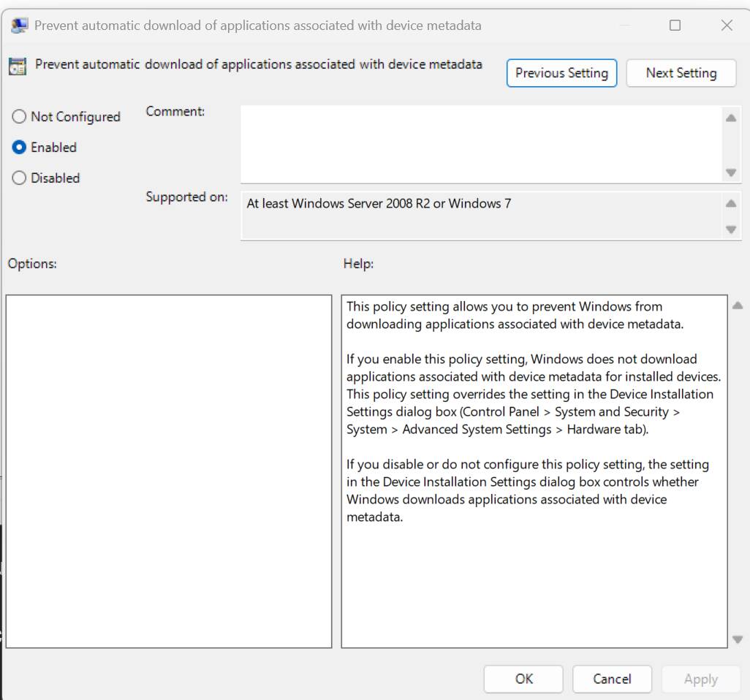Click Supported on scroll down arrow
Image resolution: width=750 pixels, height=700 pixels.
(731, 229)
